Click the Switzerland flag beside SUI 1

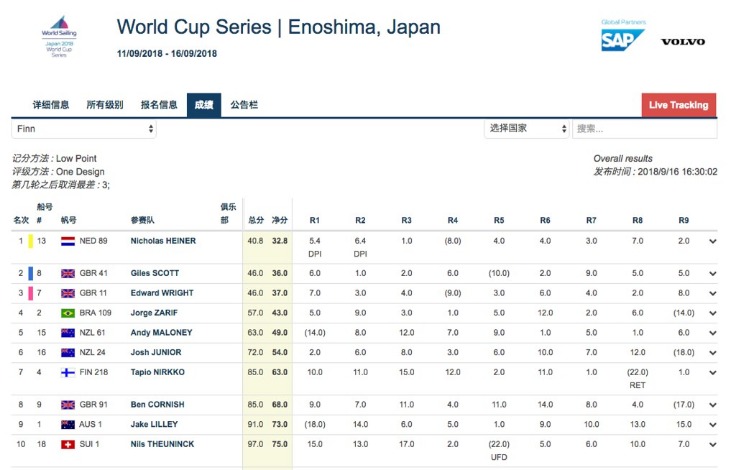(68, 443)
